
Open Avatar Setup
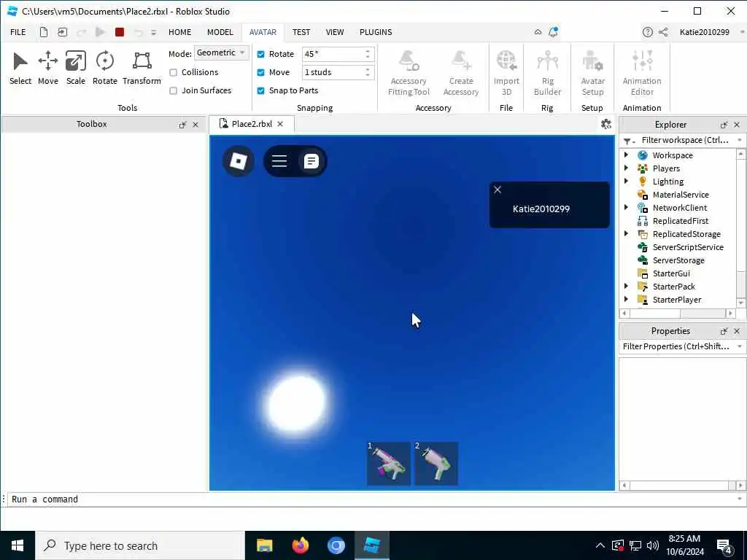[592, 74]
